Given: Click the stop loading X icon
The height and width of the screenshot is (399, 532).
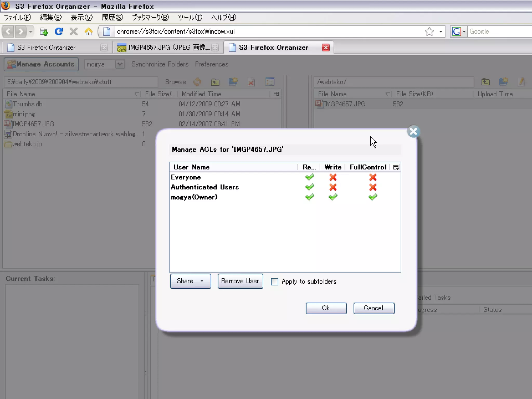Looking at the screenshot, I should click(74, 32).
